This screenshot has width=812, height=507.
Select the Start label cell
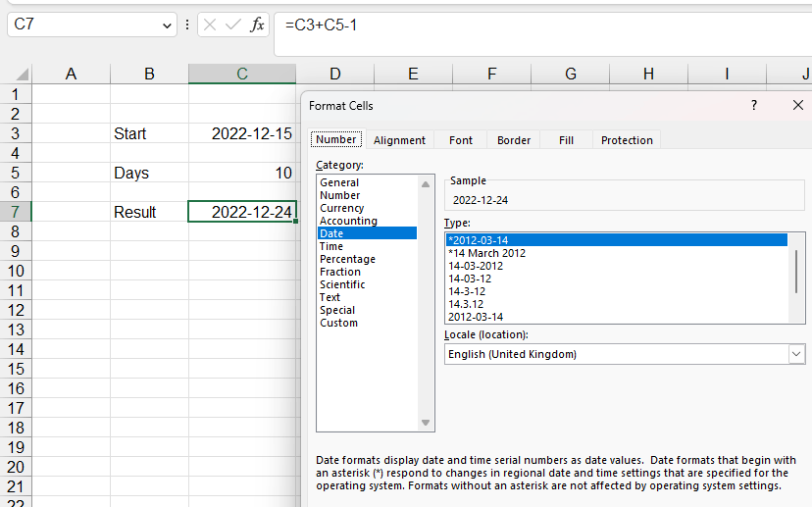[149, 133]
